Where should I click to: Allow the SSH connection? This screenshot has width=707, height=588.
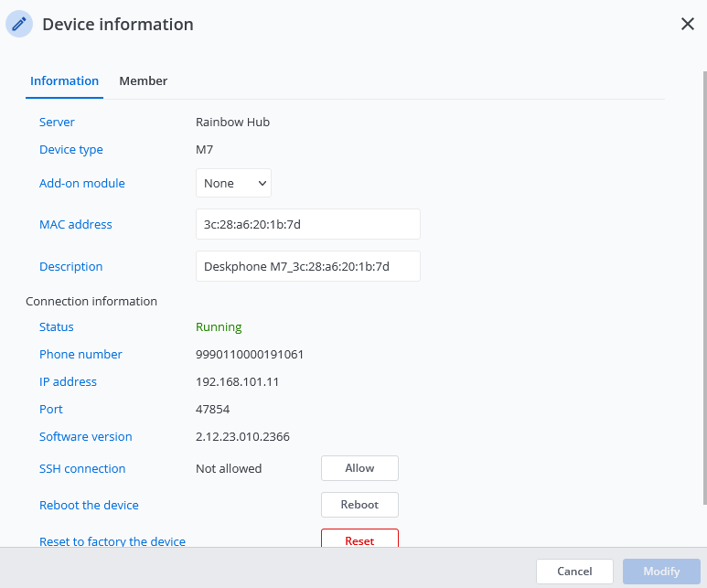(359, 468)
